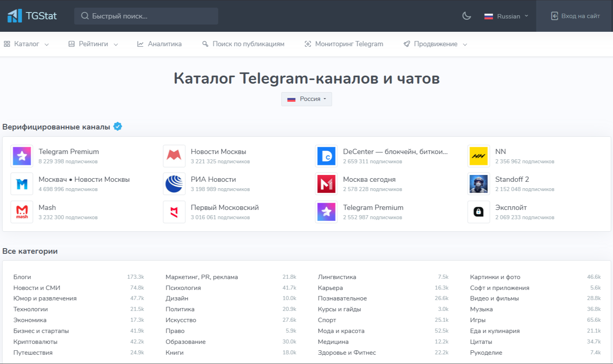Image resolution: width=613 pixels, height=364 pixels.
Task: Click the login door icon
Action: coord(554,16)
